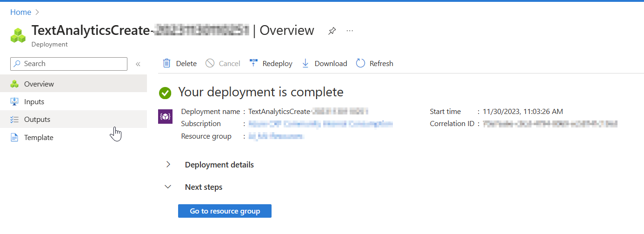Image resolution: width=644 pixels, height=234 pixels.
Task: Open the blurred Subscription link
Action: (321, 124)
